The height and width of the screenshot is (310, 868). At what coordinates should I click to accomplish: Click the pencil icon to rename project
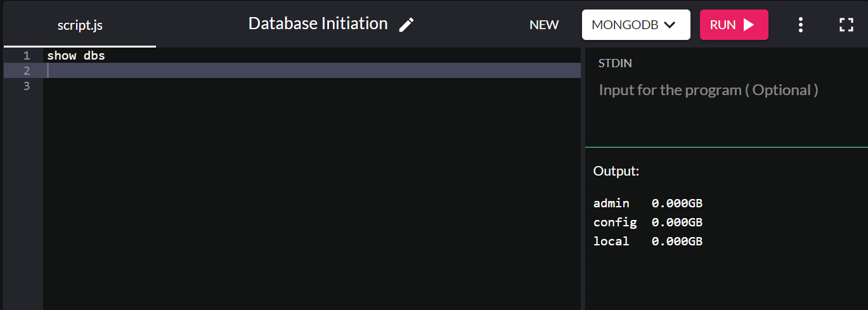pyautogui.click(x=406, y=25)
